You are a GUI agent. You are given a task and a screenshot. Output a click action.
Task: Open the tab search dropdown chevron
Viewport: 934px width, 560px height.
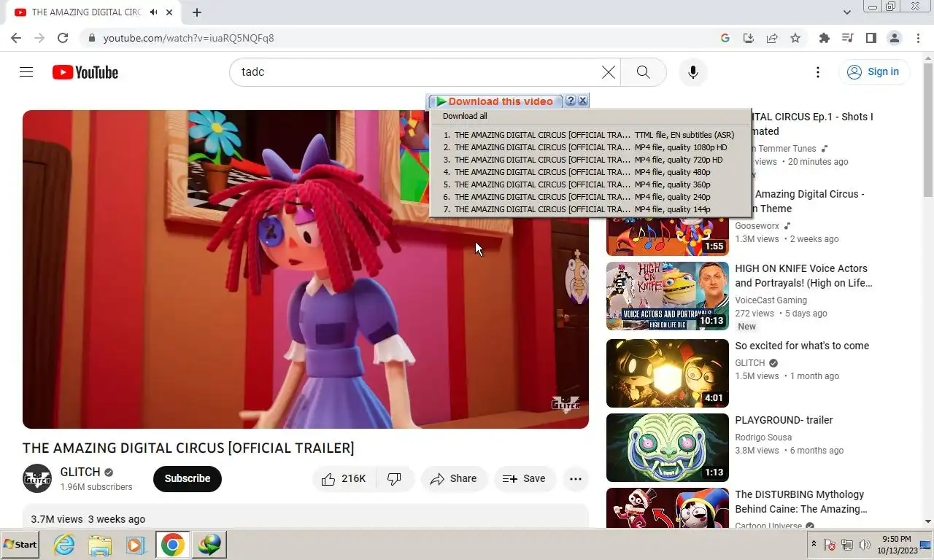point(846,12)
